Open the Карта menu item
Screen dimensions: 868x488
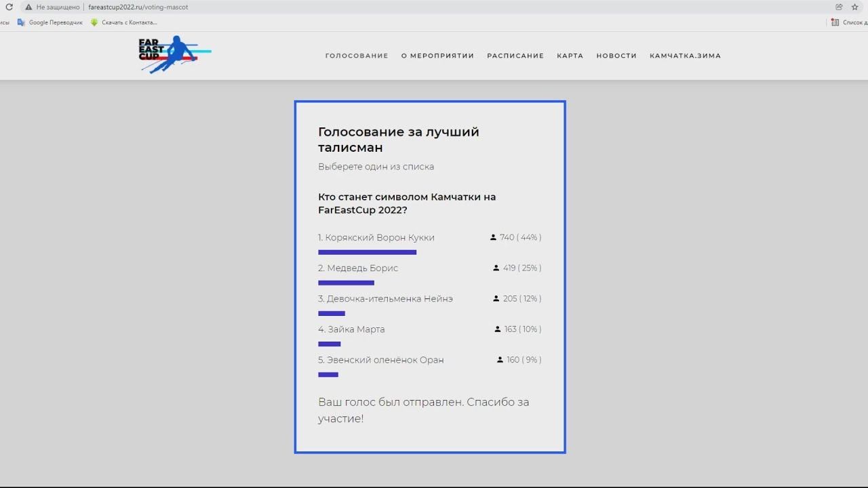(x=570, y=56)
